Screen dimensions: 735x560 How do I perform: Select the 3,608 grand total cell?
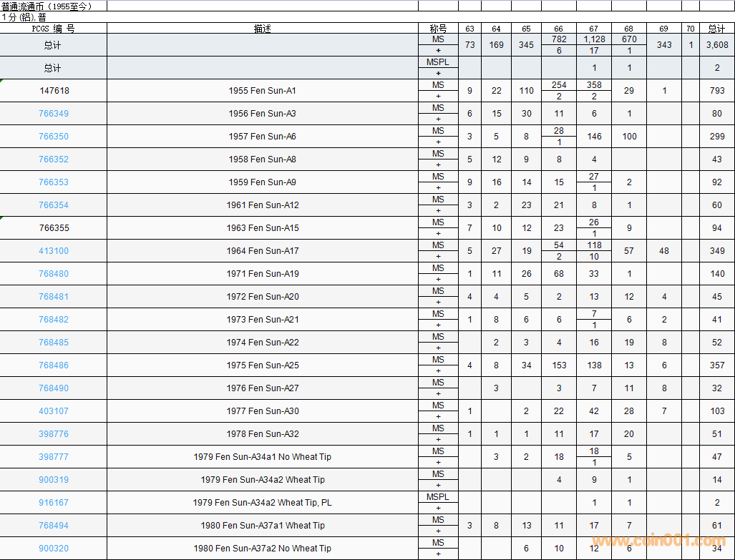(716, 45)
